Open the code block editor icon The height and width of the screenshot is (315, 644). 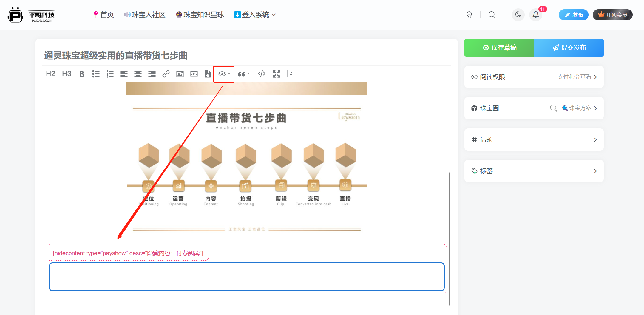tap(261, 74)
